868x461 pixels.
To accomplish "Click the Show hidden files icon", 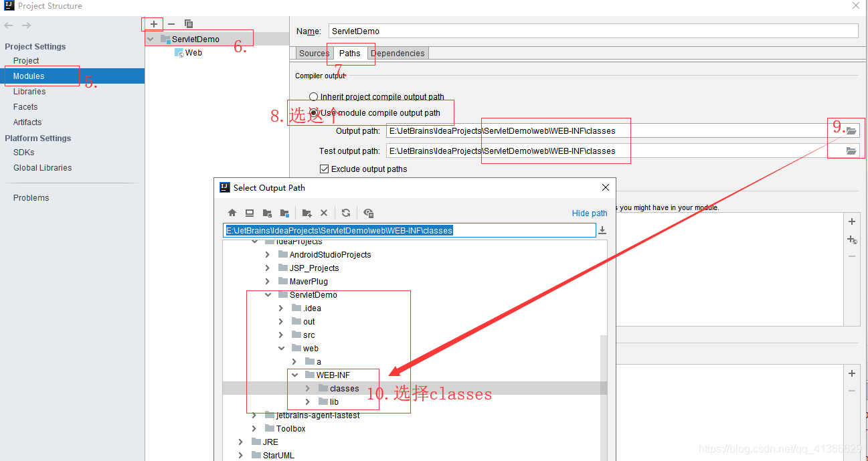I will (x=369, y=213).
